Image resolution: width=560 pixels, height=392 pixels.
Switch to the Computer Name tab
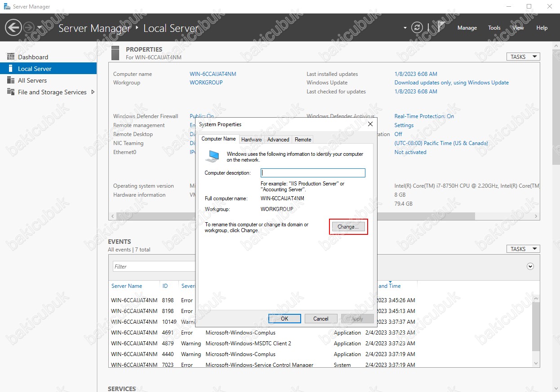(x=219, y=139)
